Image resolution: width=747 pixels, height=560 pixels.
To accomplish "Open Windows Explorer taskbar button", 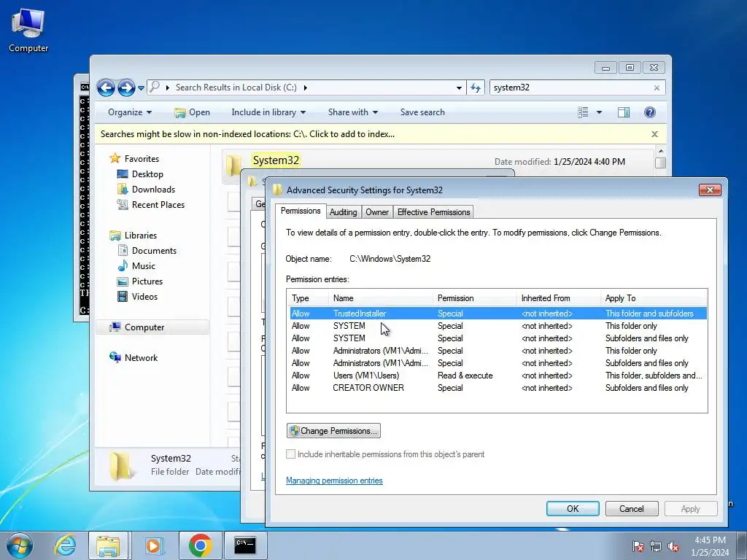I will point(108,545).
